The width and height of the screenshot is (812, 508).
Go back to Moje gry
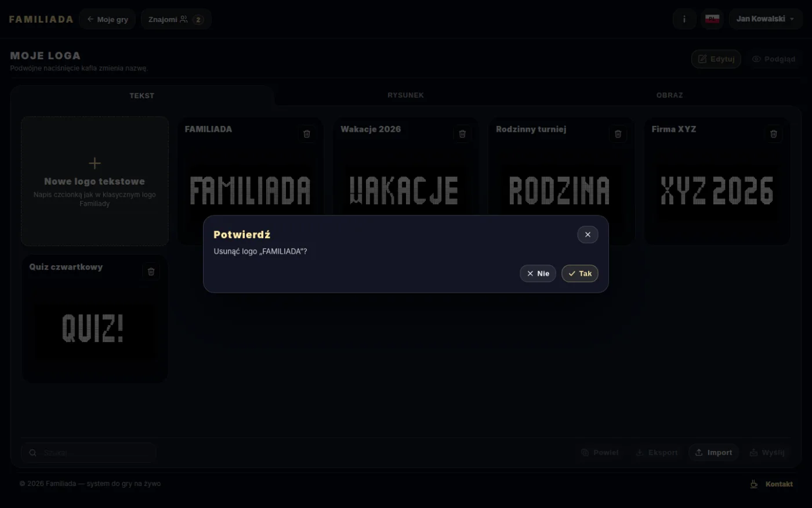click(107, 19)
